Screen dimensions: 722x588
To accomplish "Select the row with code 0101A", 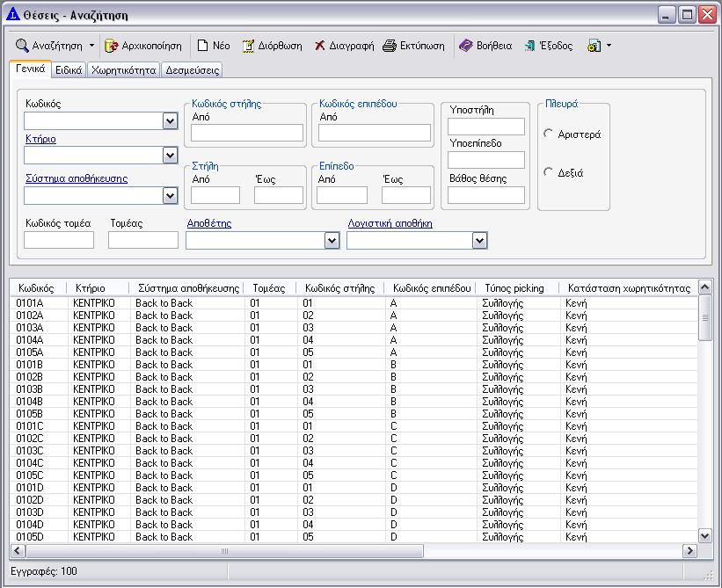I will pos(354,303).
